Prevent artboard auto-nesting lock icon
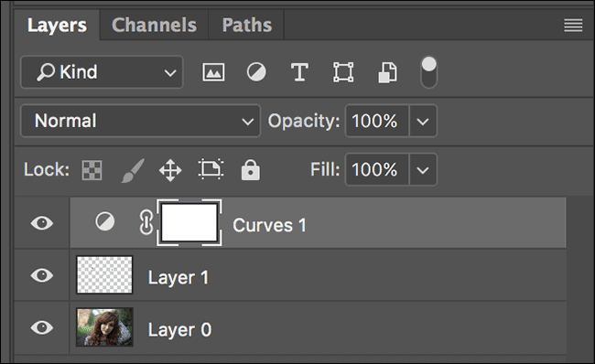This screenshot has width=595, height=364. coord(211,169)
